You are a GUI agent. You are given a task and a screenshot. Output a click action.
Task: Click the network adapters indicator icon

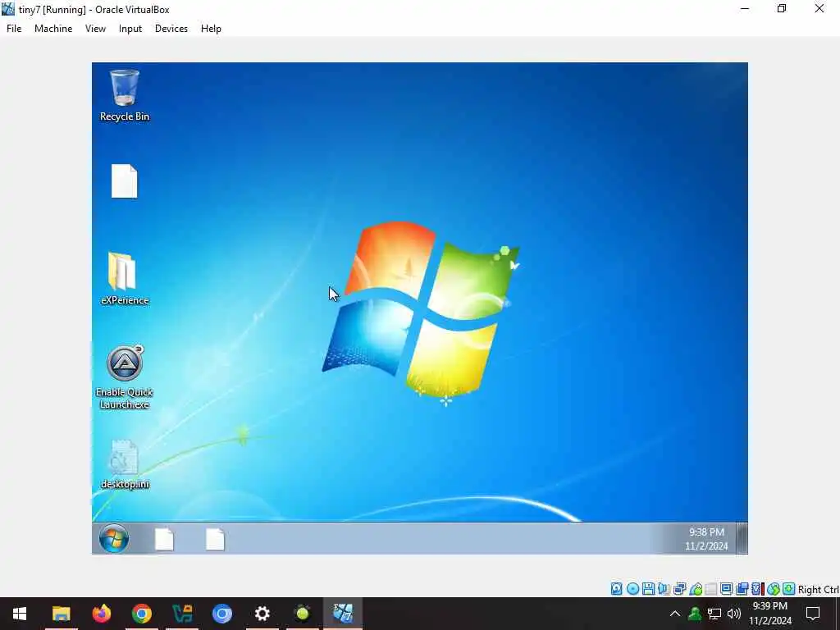[x=680, y=589]
